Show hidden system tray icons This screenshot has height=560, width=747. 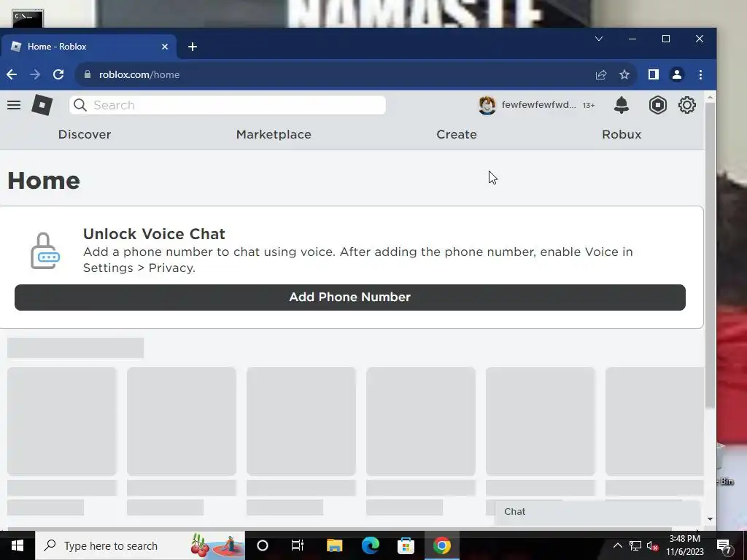click(x=617, y=545)
